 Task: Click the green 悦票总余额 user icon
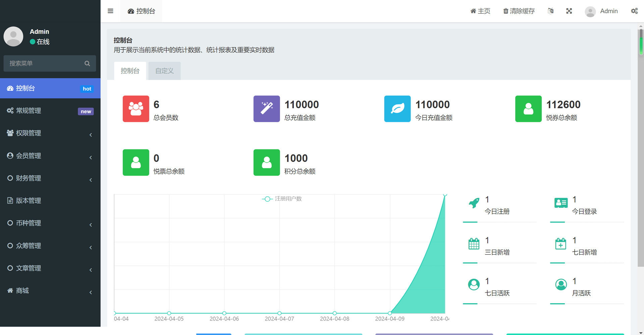136,162
